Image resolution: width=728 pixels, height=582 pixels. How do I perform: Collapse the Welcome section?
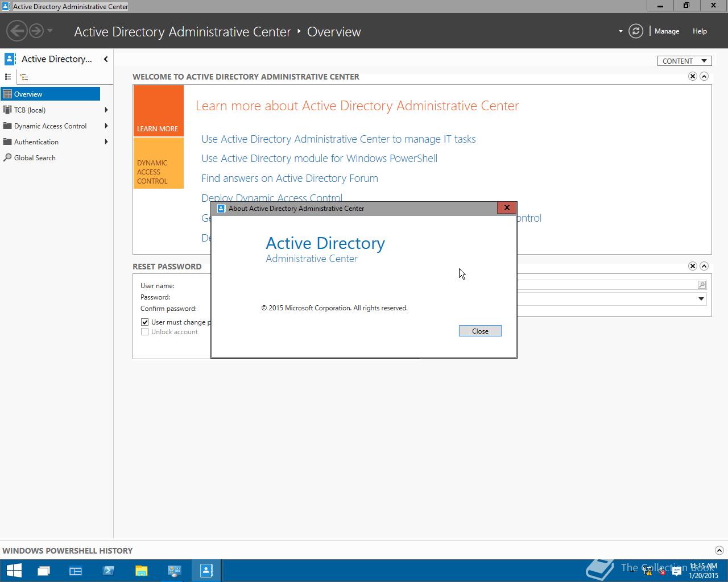point(704,76)
